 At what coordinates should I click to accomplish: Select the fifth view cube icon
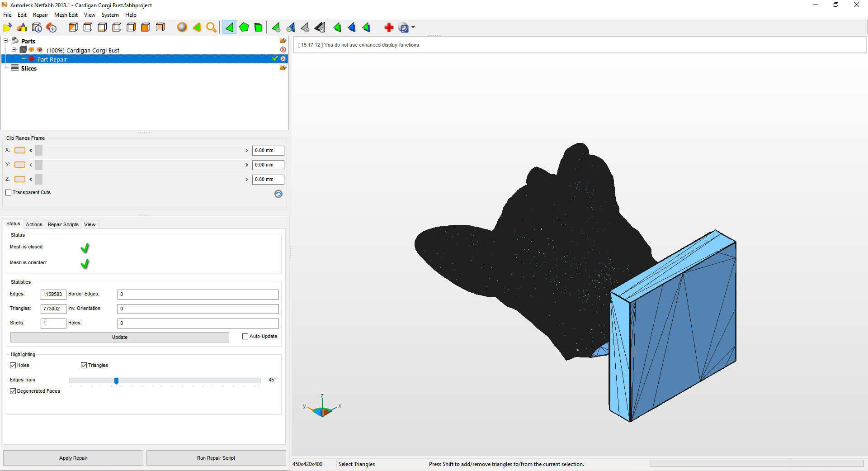(131, 28)
